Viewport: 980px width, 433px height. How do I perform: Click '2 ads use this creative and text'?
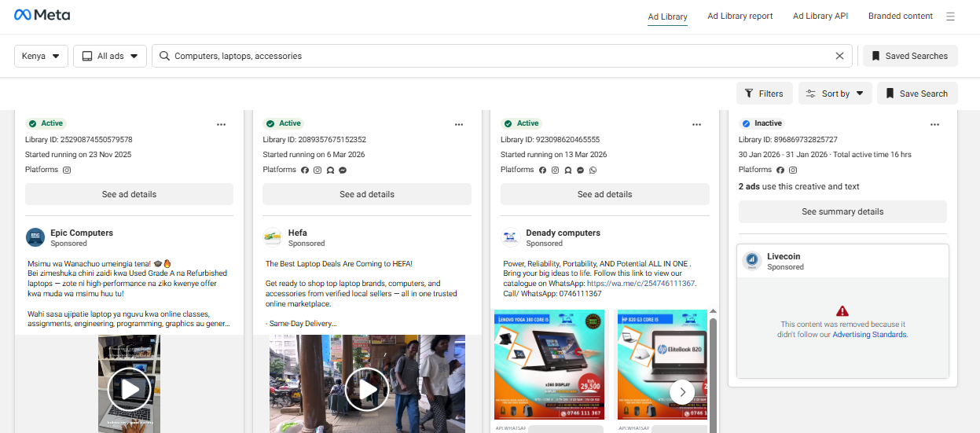(799, 186)
